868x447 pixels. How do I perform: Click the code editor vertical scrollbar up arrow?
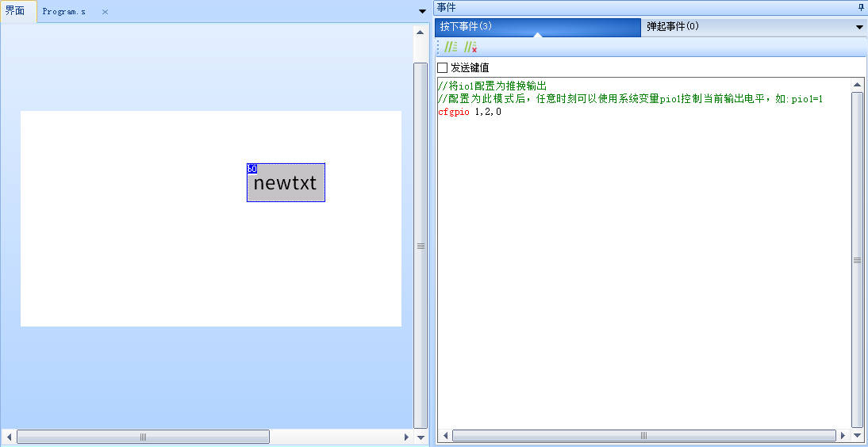[857, 85]
